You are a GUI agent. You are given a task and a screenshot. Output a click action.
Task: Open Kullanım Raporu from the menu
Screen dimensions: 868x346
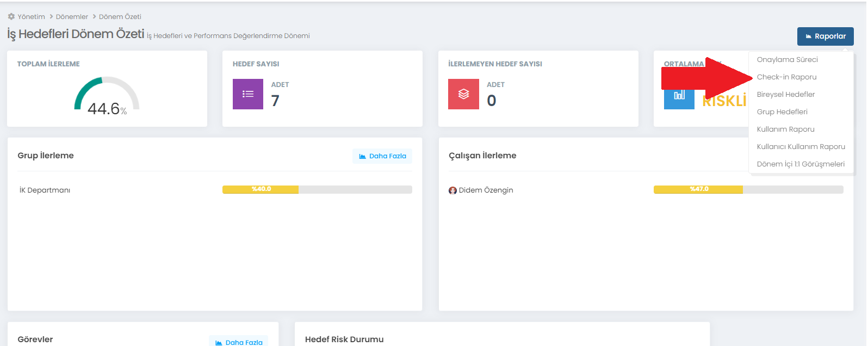coord(785,129)
